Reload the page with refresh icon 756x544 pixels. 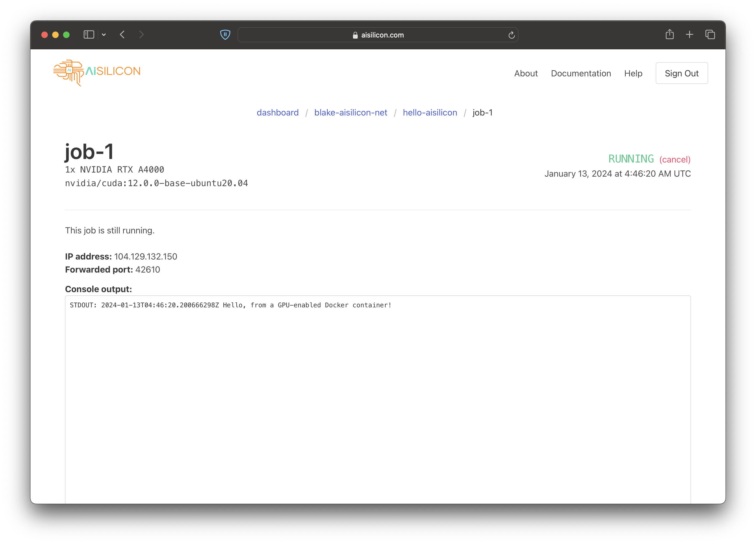pyautogui.click(x=511, y=35)
